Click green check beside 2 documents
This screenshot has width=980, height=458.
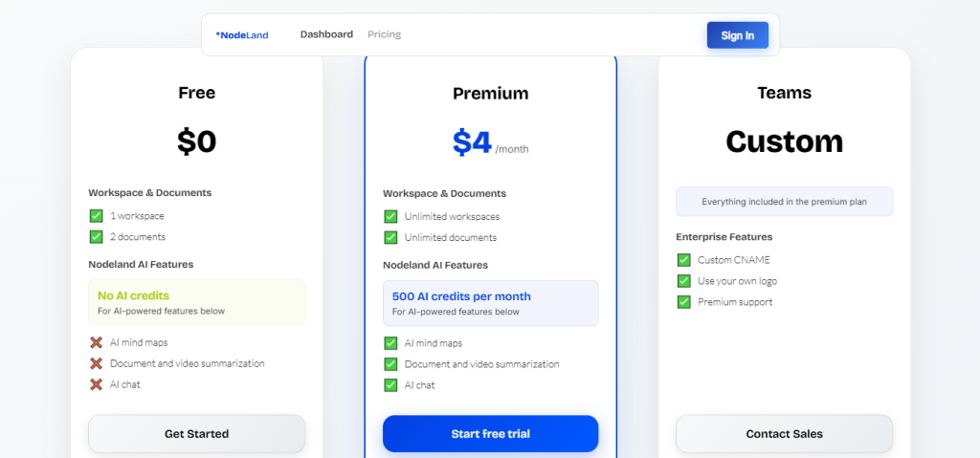click(96, 237)
